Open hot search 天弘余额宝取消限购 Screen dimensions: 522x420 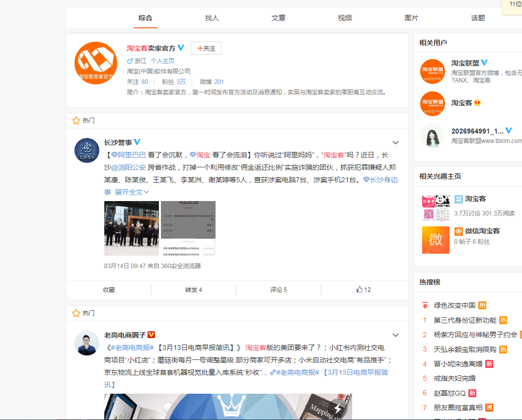coord(465,350)
